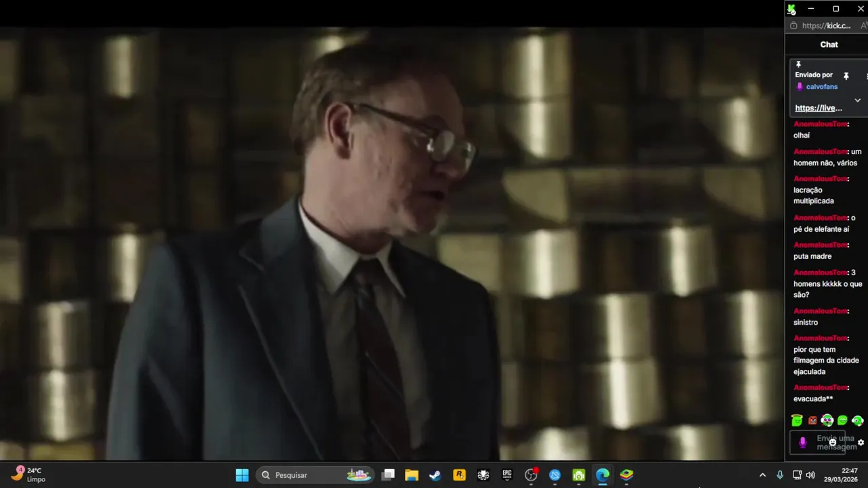The height and width of the screenshot is (488, 868).
Task: Insert the red angry face emote
Action: (x=812, y=421)
